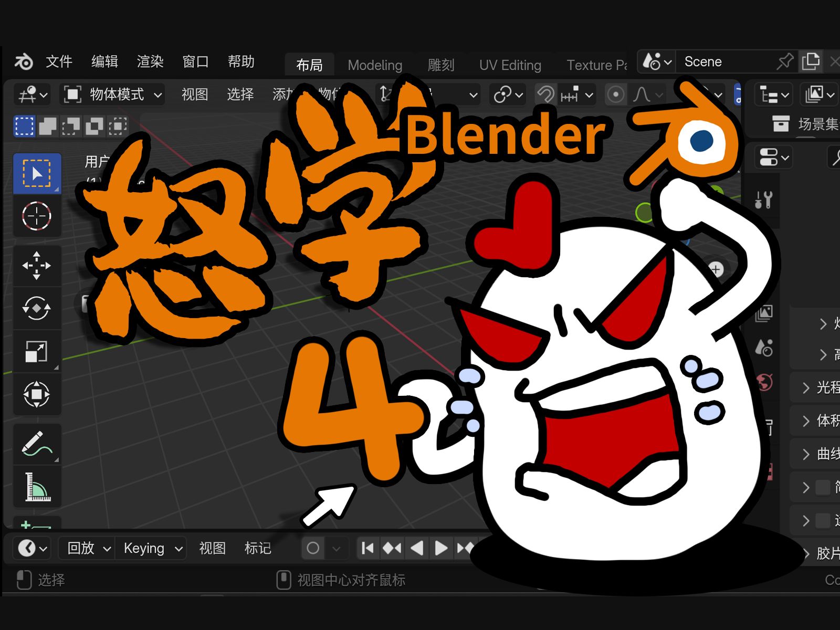Open the properties editor type dropdown
Viewport: 840px width, 630px height.
[x=774, y=157]
